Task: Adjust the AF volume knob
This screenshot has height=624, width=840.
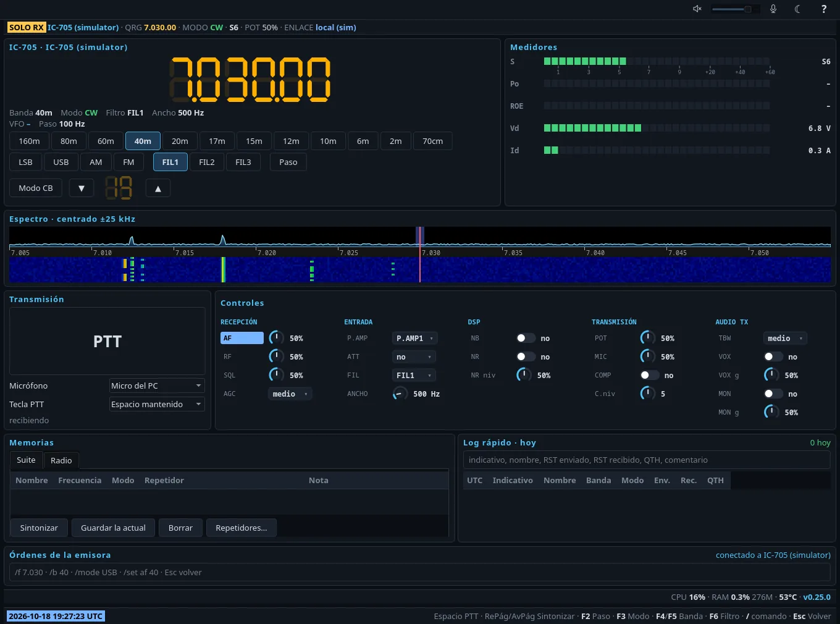Action: point(277,338)
